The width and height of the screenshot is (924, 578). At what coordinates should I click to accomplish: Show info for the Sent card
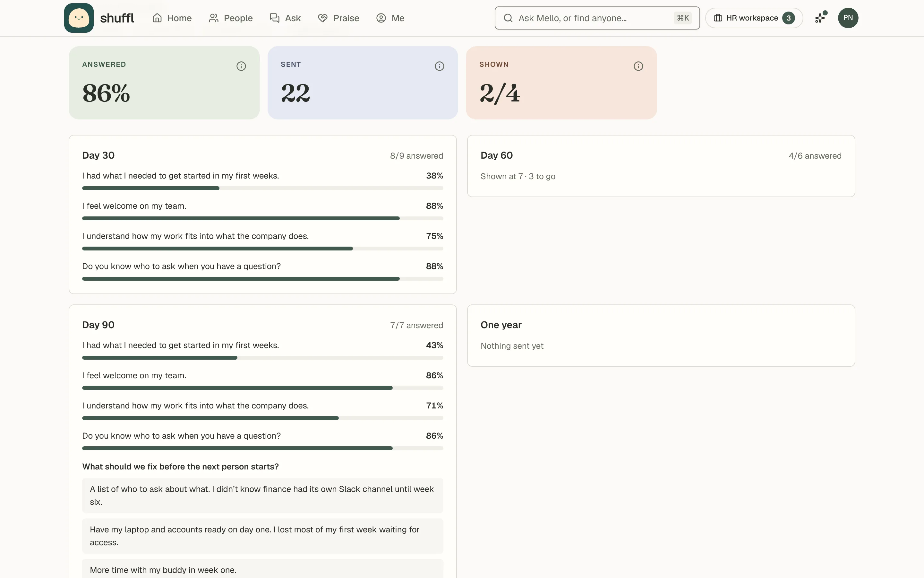(x=439, y=66)
